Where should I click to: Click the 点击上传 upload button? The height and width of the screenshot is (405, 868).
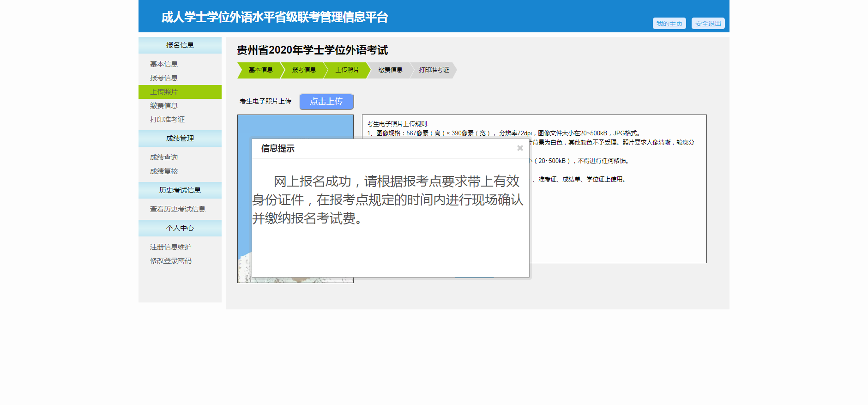click(x=326, y=102)
